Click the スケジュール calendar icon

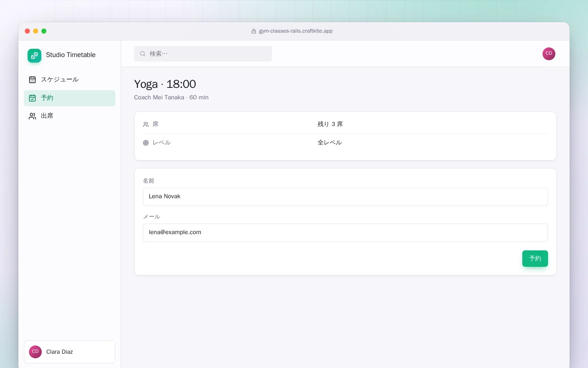[32, 80]
